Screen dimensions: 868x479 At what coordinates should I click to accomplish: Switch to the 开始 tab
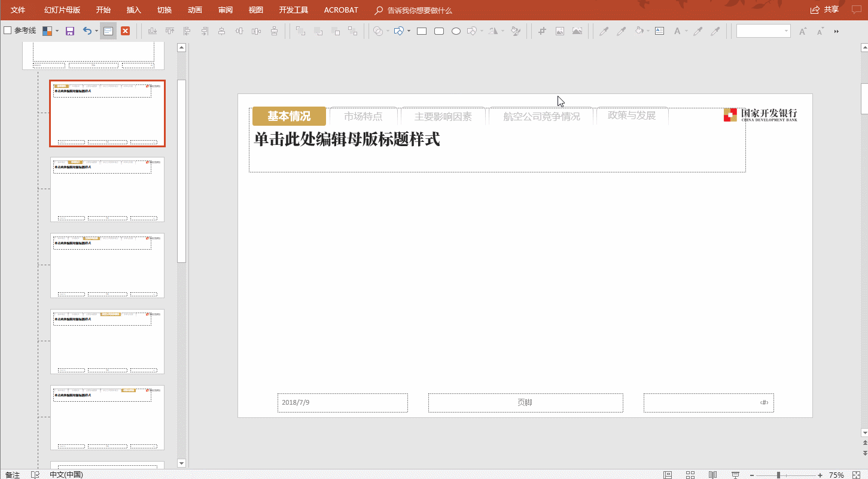[x=103, y=10]
